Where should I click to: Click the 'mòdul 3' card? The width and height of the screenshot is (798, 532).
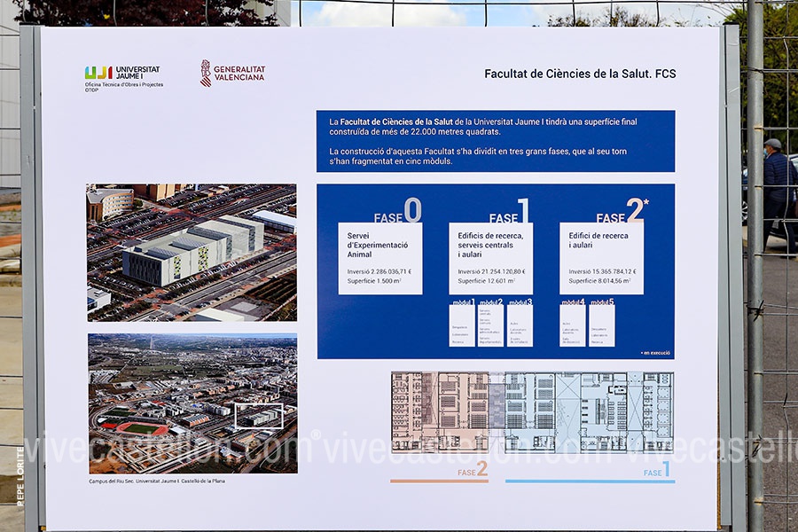[520, 324]
